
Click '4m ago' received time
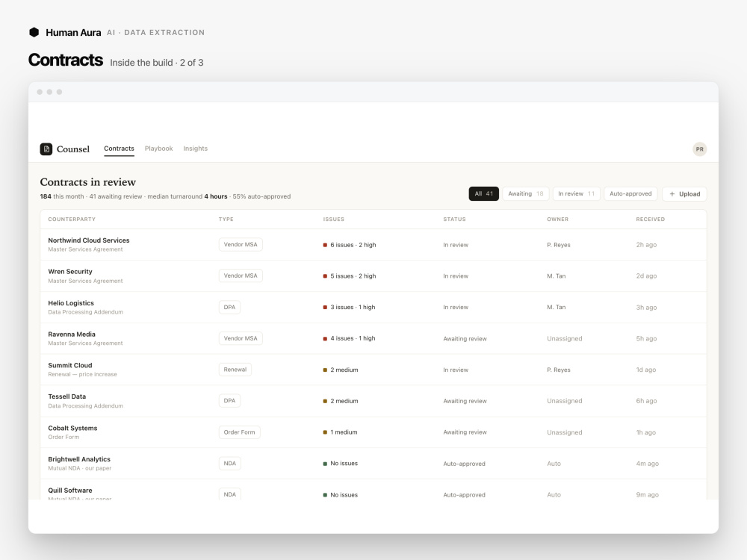click(x=647, y=464)
